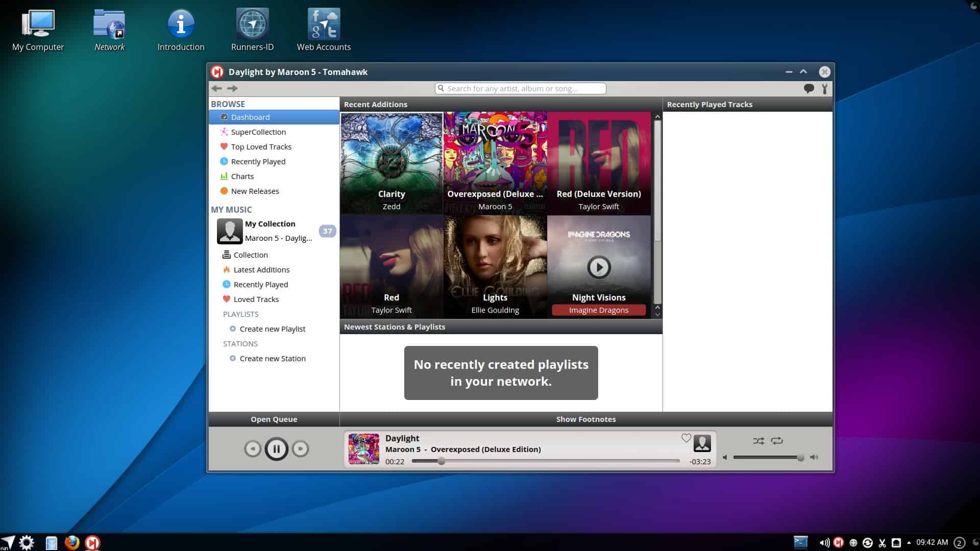The height and width of the screenshot is (551, 980).
Task: Click Show Footnotes
Action: 586,419
